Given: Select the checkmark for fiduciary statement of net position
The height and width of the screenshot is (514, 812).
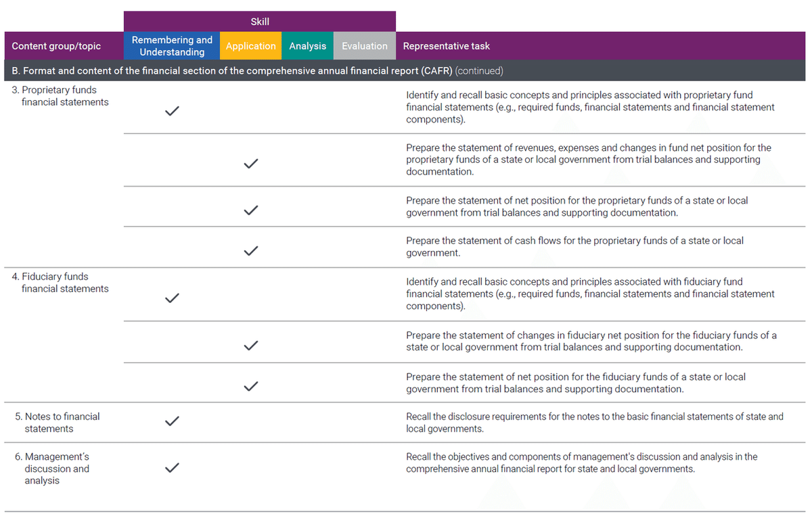Looking at the screenshot, I should tap(251, 386).
